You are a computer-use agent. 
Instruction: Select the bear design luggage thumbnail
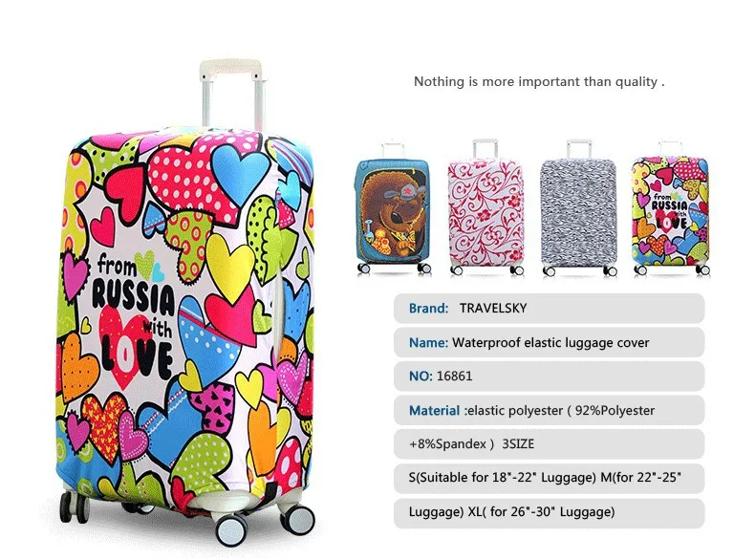(393, 207)
